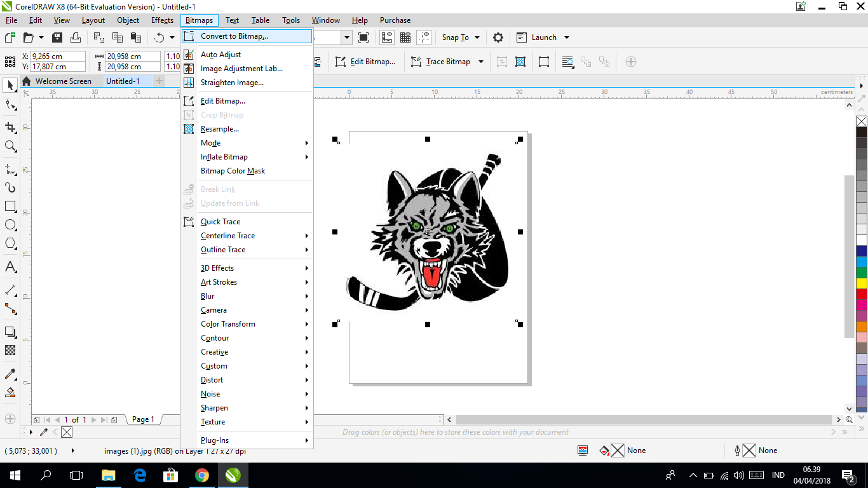Click the Y position input field
This screenshot has width=868, height=488.
point(57,67)
